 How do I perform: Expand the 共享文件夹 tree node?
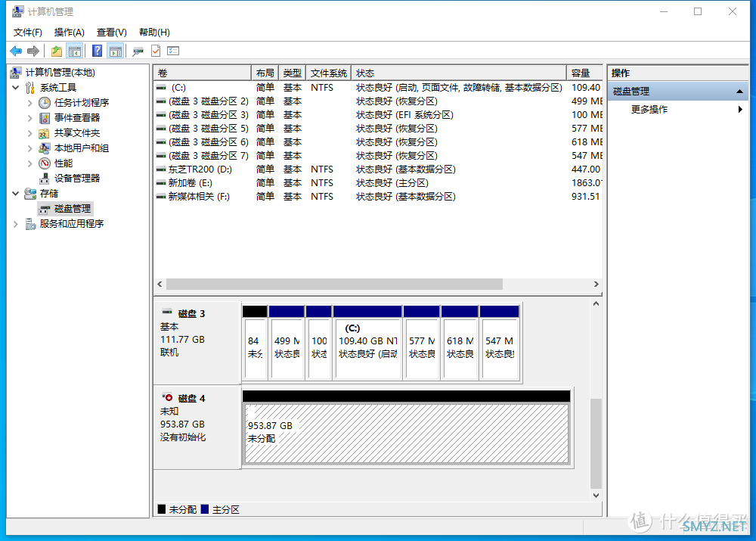pyautogui.click(x=30, y=133)
